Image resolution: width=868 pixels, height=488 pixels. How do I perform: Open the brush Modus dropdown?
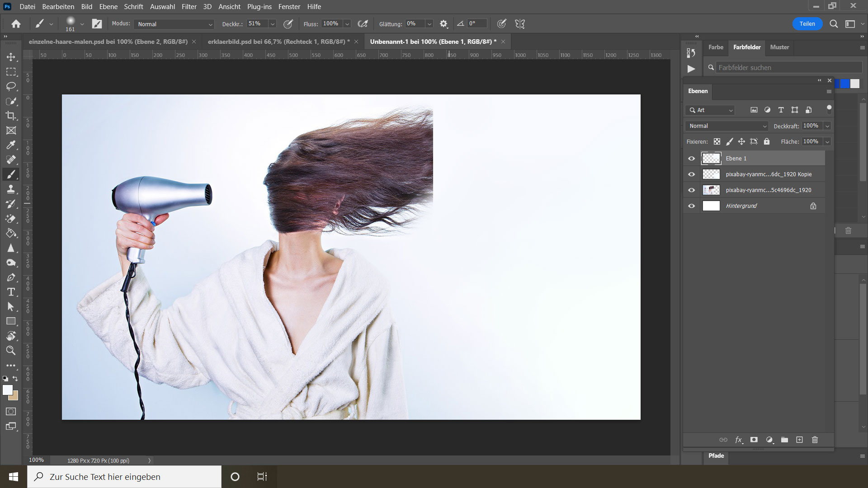pyautogui.click(x=175, y=24)
